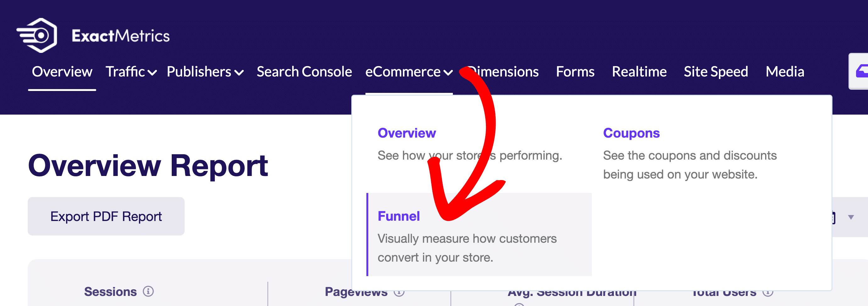Viewport: 868px width, 306px height.
Task: Open the Search Console tab
Action: [x=304, y=71]
